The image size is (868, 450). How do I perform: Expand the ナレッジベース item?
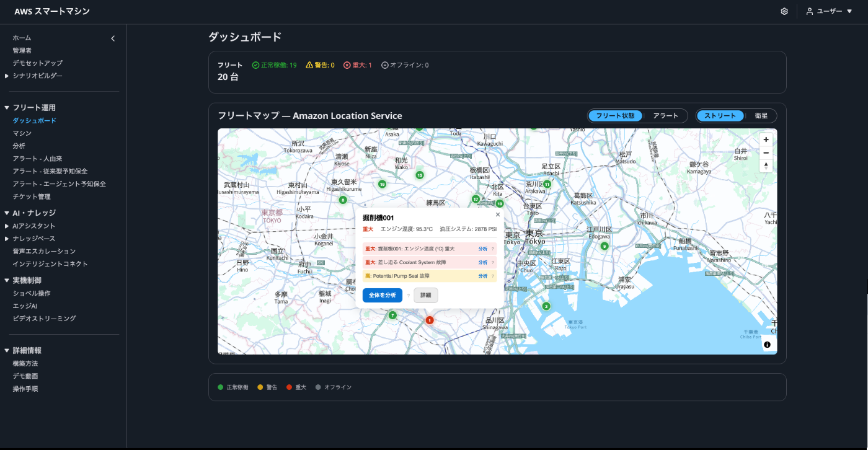(x=7, y=239)
